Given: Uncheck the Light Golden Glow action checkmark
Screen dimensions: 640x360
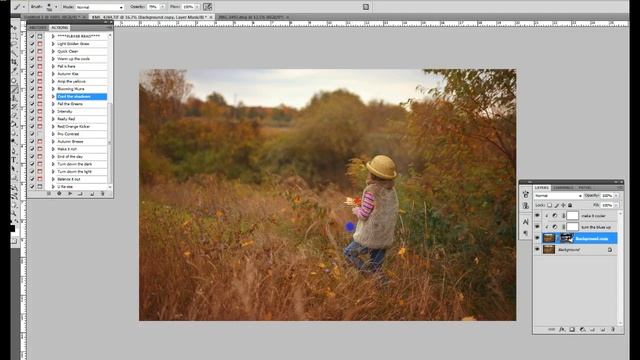Looking at the screenshot, I should click(32, 44).
